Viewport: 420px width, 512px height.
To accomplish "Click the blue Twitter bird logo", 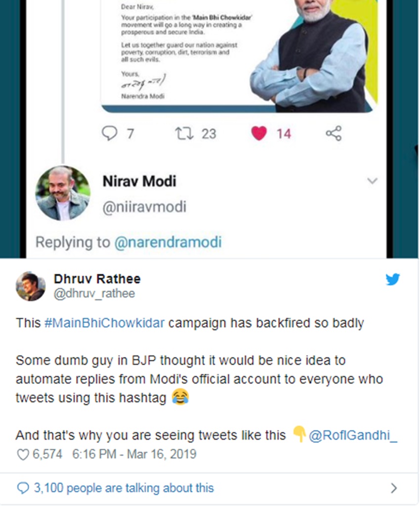I will point(393,280).
